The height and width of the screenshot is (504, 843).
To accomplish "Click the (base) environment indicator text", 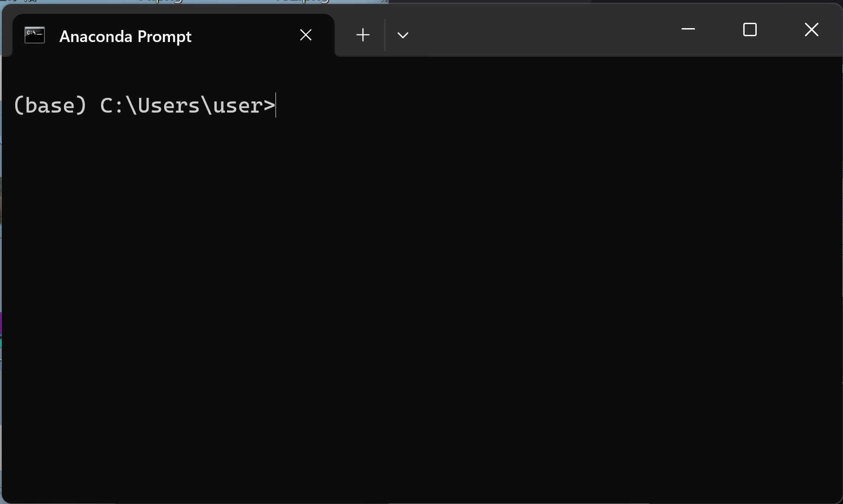I will click(x=50, y=105).
